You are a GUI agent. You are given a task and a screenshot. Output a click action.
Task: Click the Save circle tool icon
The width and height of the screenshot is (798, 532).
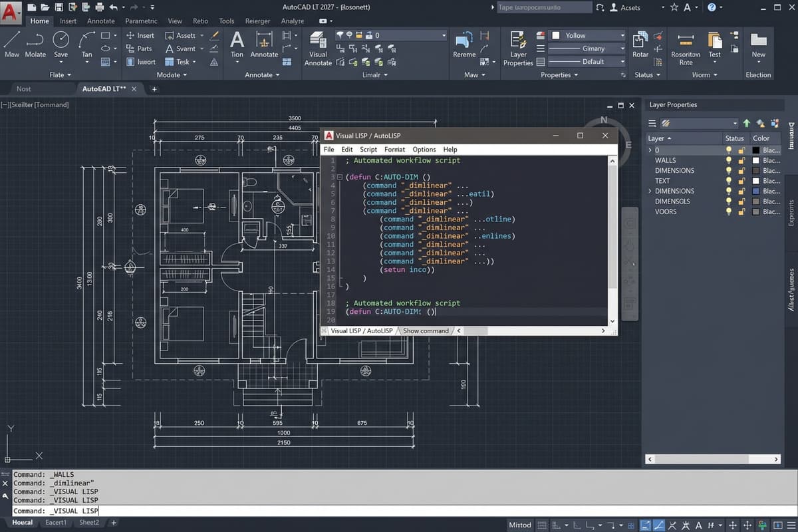[61, 40]
